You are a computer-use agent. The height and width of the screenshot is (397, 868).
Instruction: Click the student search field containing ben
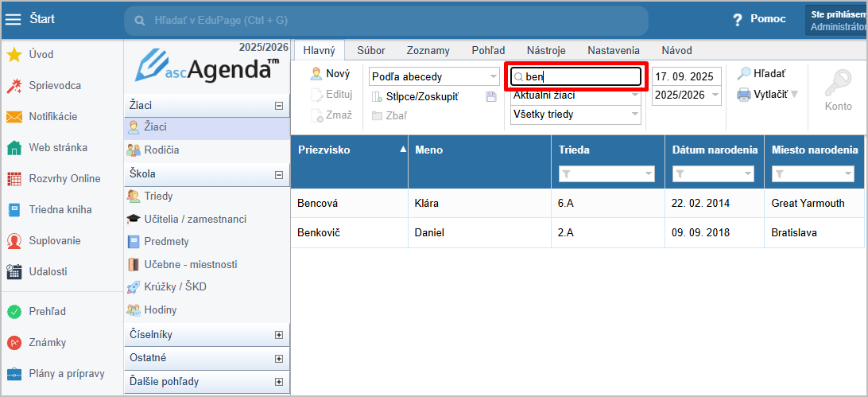tap(575, 77)
